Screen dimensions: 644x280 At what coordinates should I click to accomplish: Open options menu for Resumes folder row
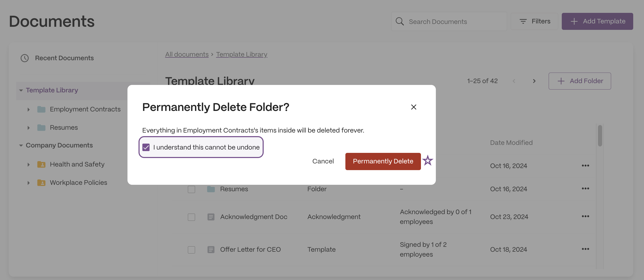coord(585,189)
